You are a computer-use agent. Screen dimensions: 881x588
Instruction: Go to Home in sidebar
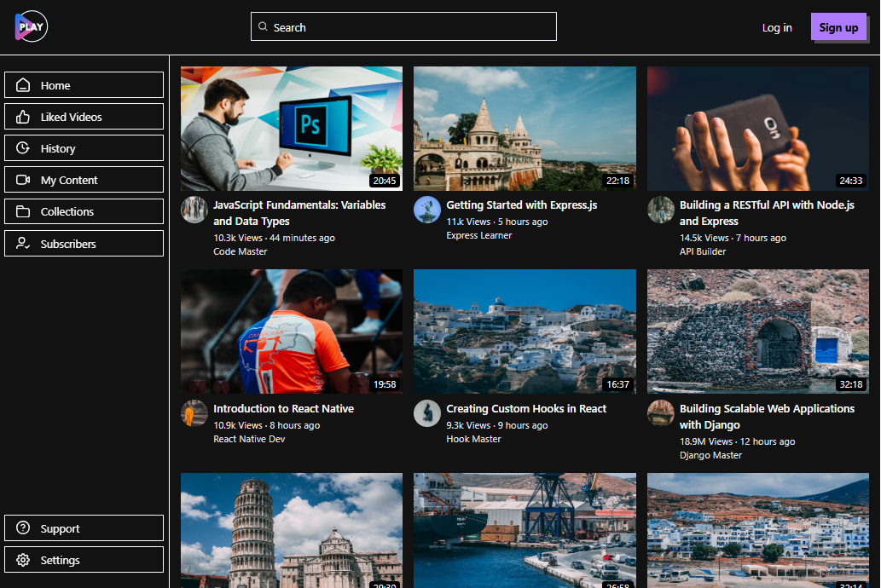[84, 85]
